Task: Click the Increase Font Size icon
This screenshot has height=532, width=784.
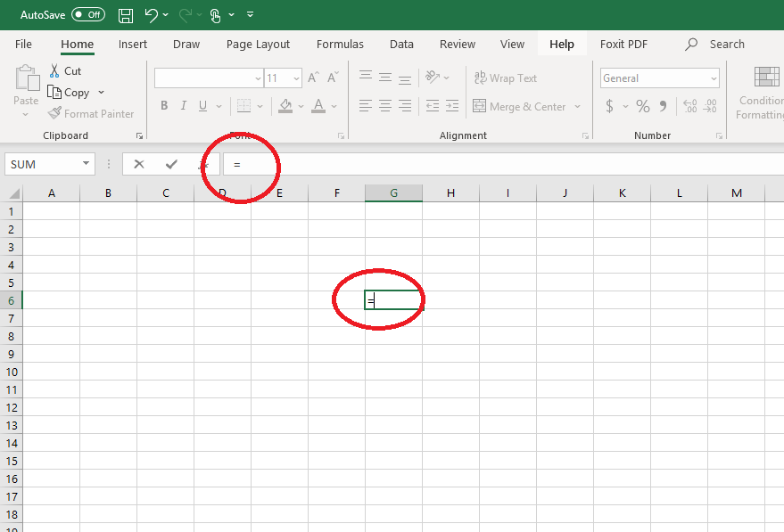Action: (313, 78)
